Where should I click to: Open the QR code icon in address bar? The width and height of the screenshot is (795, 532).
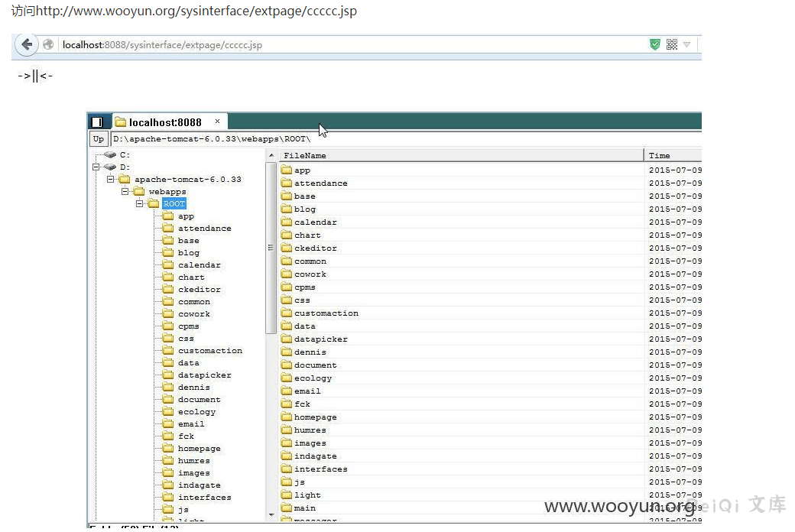[x=672, y=45]
